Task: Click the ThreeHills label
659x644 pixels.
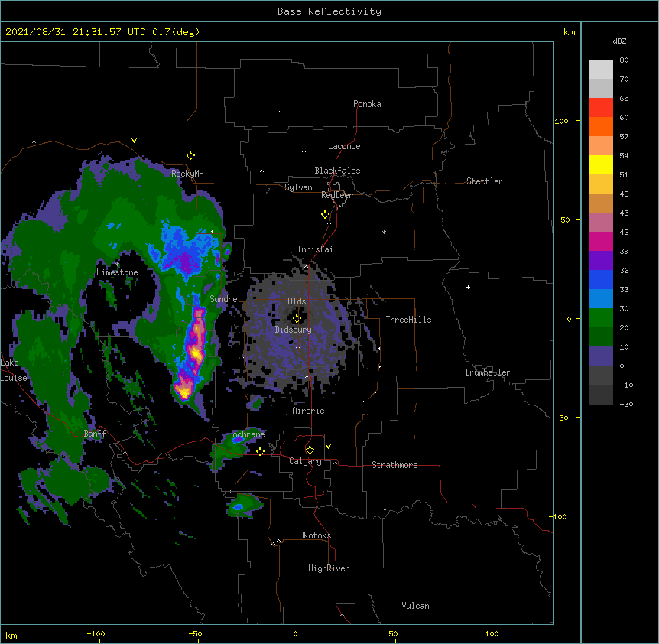Action: pyautogui.click(x=408, y=320)
